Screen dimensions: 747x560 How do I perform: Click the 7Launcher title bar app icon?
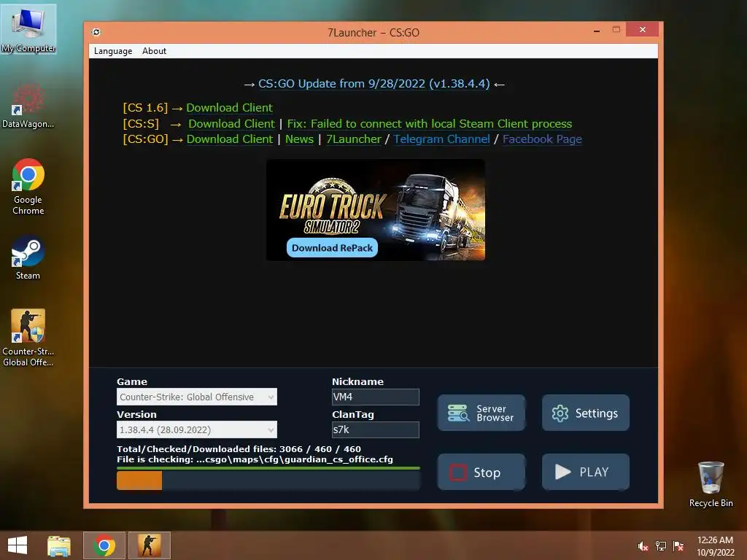tap(96, 32)
